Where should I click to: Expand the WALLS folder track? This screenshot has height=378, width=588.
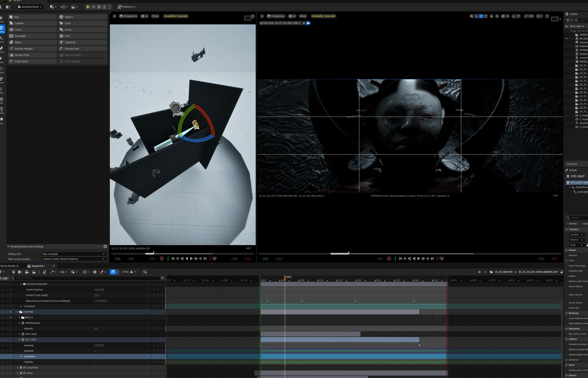click(19, 317)
